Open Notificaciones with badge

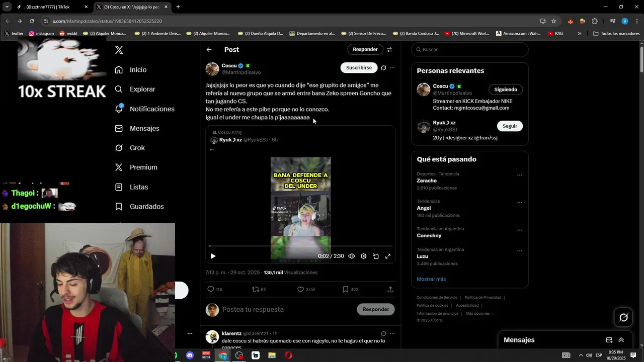pos(144,109)
